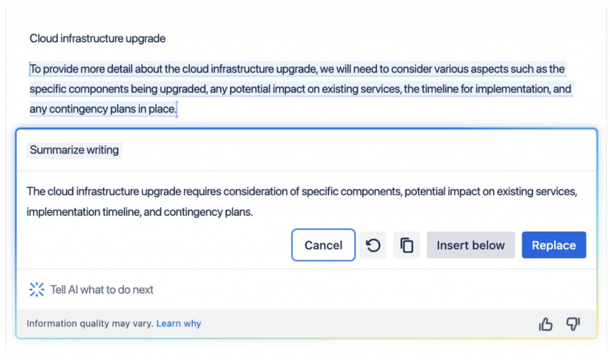This screenshot has height=364, width=610.
Task: Place cursor after 'any contingency plans in place.'
Action: pyautogui.click(x=178, y=109)
